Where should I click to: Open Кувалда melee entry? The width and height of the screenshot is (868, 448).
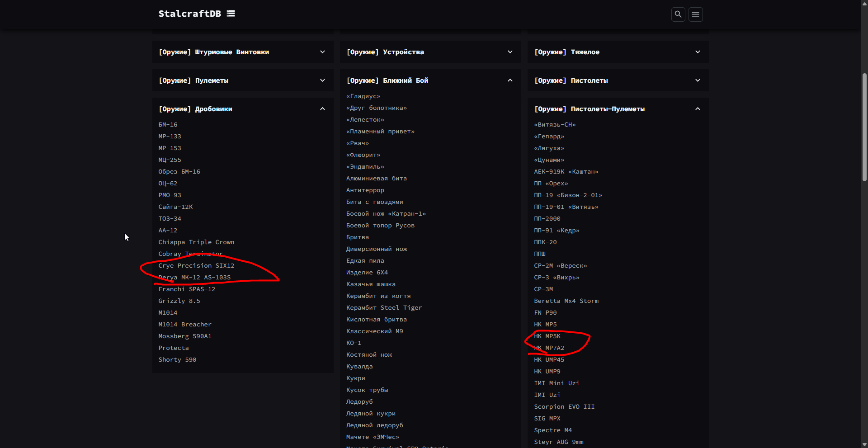359,366
